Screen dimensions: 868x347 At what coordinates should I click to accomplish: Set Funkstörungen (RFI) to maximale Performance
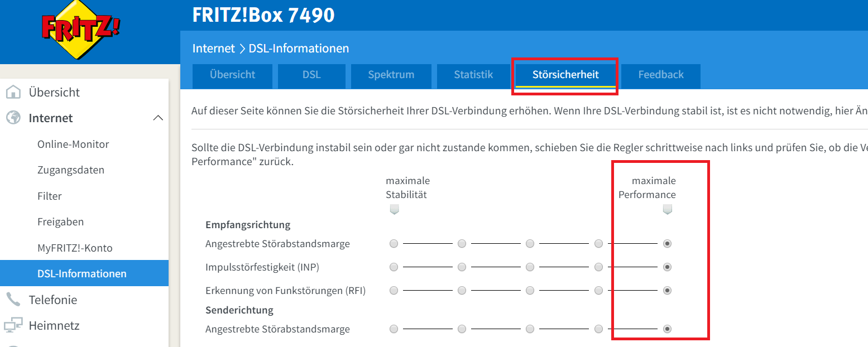coord(667,291)
